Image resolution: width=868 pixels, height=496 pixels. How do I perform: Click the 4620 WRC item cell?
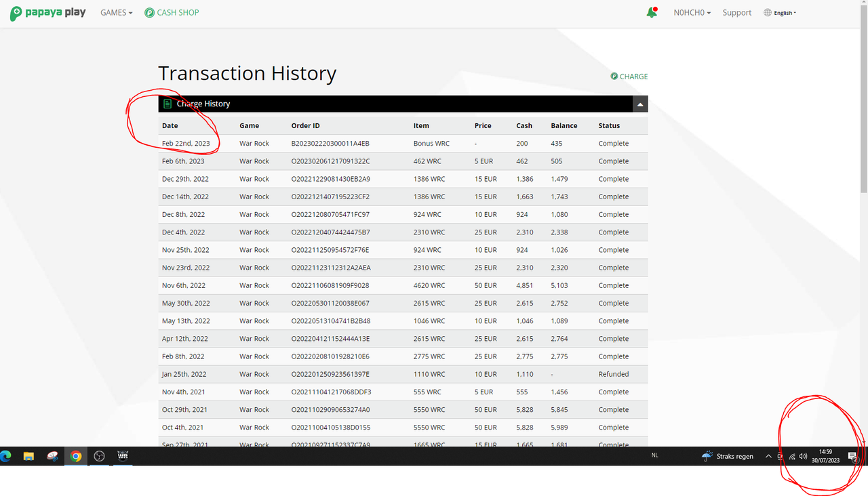click(429, 285)
